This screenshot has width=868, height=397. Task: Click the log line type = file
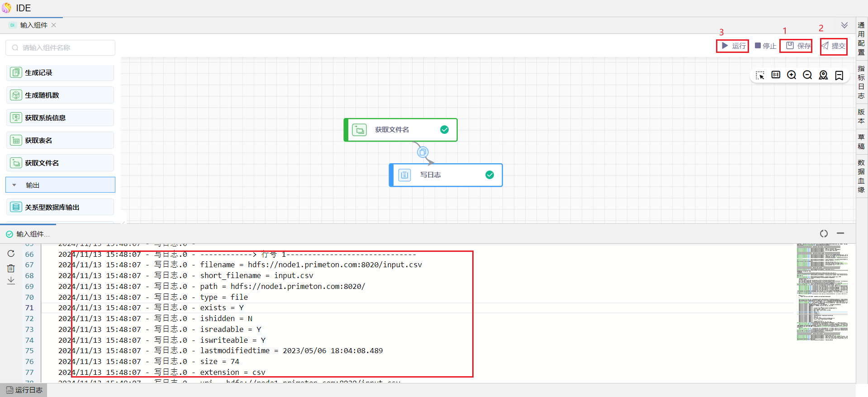[x=153, y=298]
